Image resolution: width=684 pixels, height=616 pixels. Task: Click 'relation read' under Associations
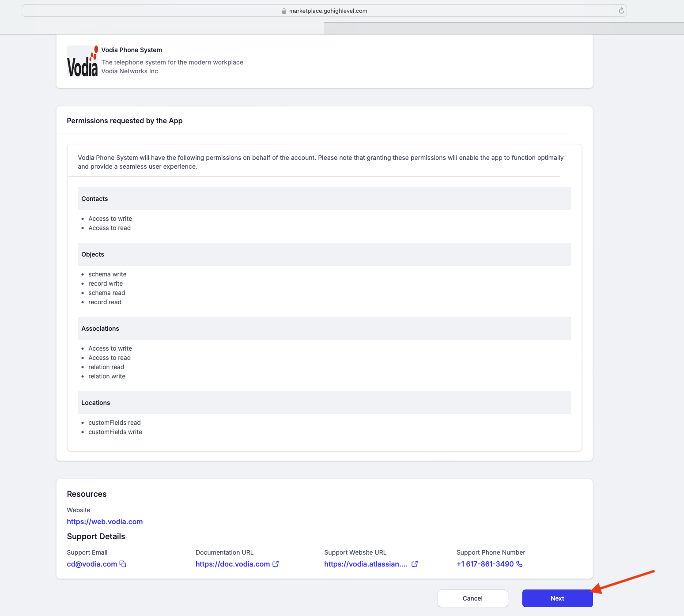[x=106, y=367]
